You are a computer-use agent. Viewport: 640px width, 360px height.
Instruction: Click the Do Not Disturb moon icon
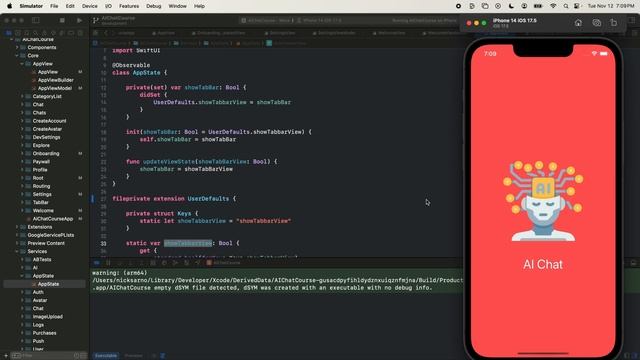pyautogui.click(x=511, y=6)
